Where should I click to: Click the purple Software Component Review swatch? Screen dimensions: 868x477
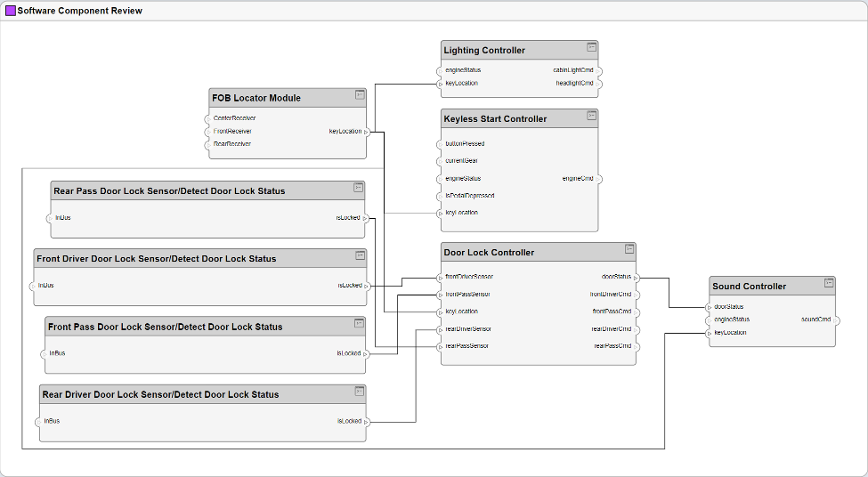(11, 12)
